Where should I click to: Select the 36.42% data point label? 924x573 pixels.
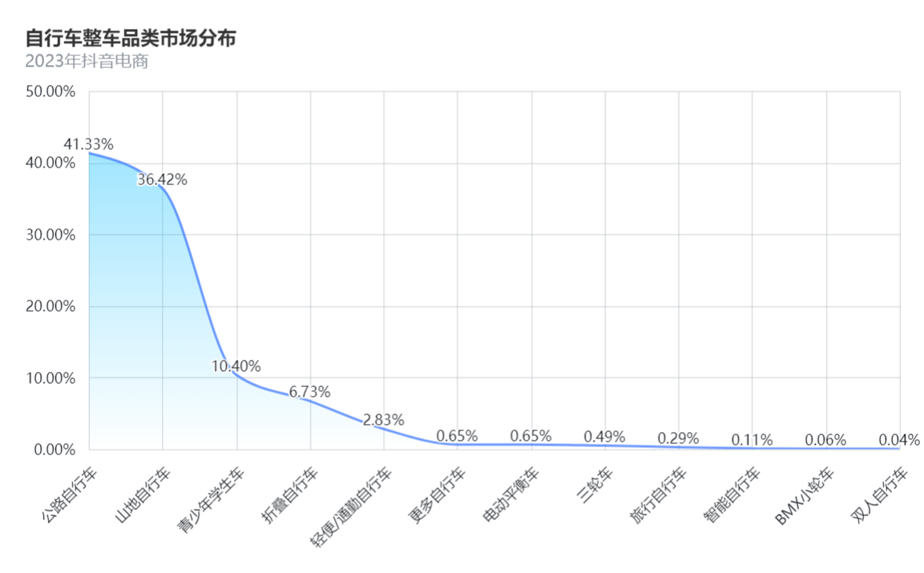click(162, 180)
